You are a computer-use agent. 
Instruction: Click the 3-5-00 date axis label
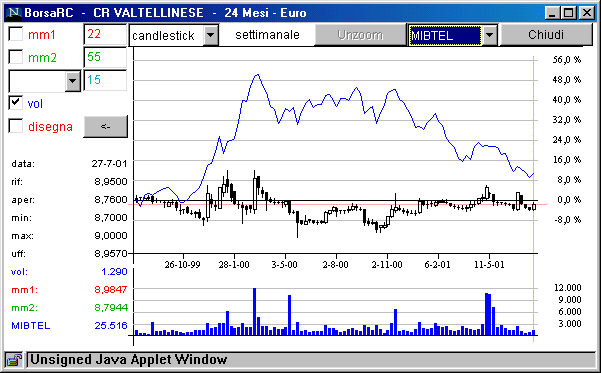click(x=284, y=265)
